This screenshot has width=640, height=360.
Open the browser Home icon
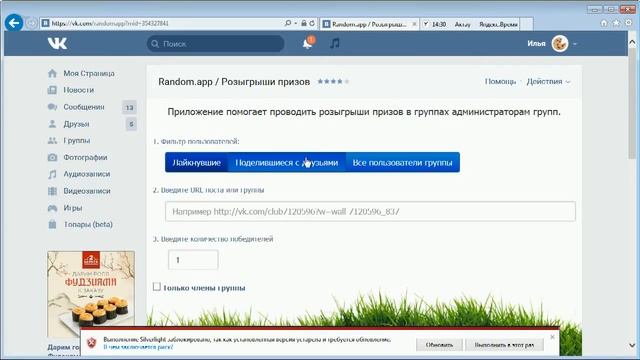coord(604,23)
